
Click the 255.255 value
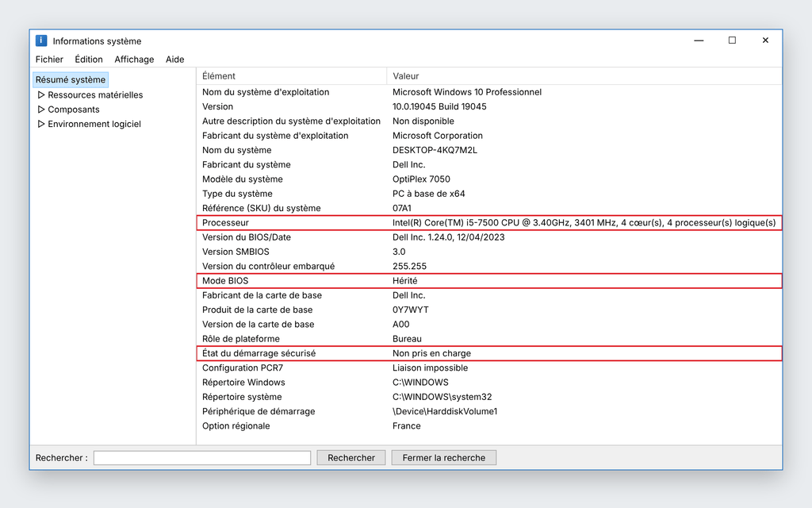coord(410,266)
